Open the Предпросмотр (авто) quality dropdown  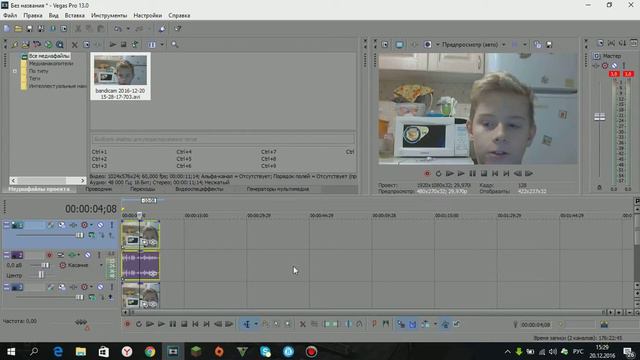point(504,44)
